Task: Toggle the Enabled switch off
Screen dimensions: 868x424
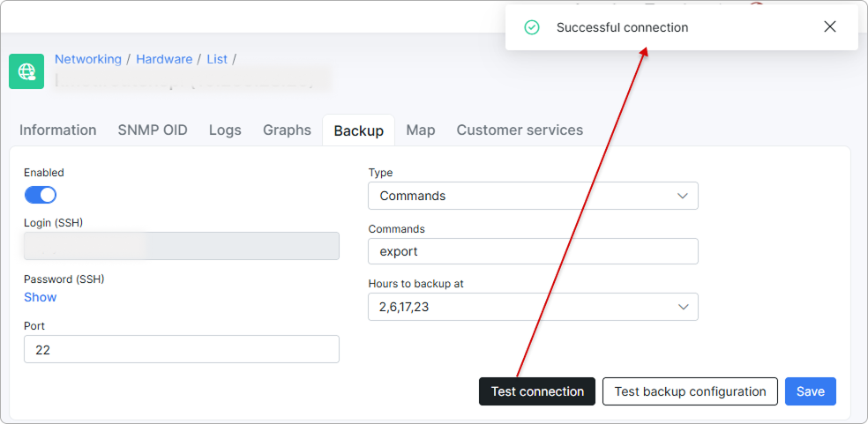Action: click(41, 195)
